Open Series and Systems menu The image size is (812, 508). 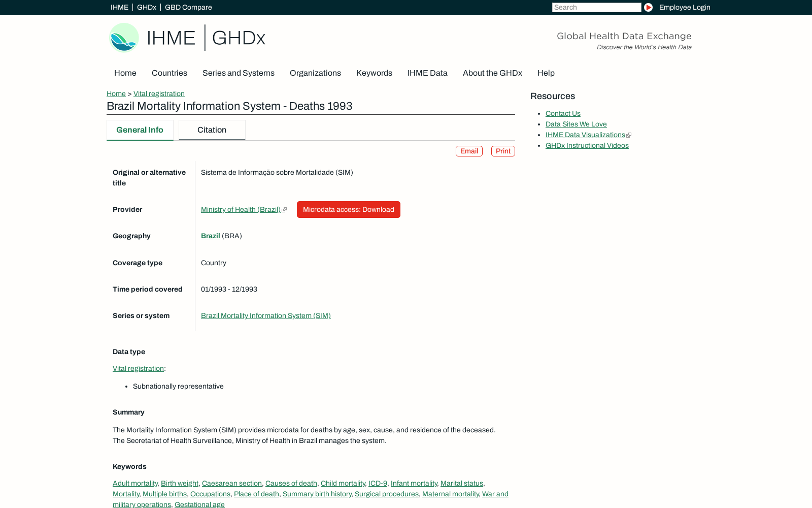pos(239,73)
